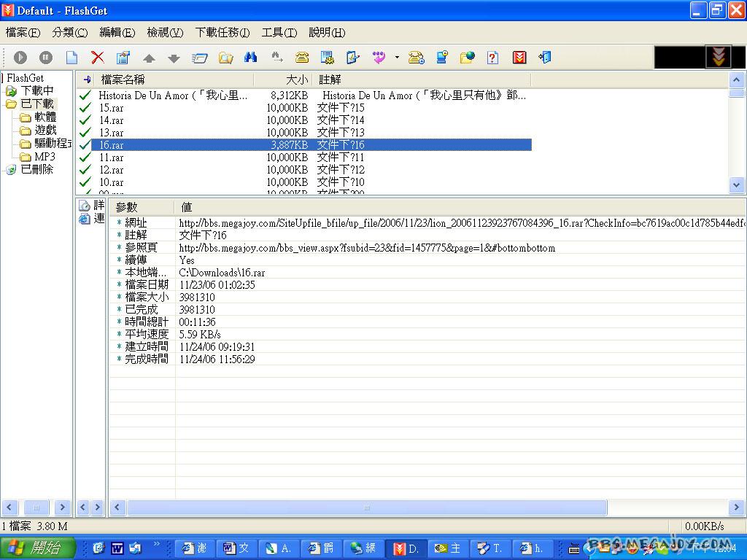
Task: Open the destination folder toolbar icon
Action: (x=226, y=58)
